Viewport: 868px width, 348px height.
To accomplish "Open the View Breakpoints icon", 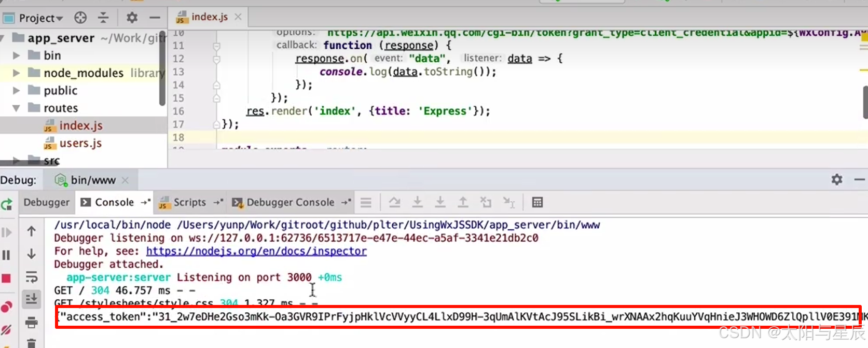I will pos(6,307).
